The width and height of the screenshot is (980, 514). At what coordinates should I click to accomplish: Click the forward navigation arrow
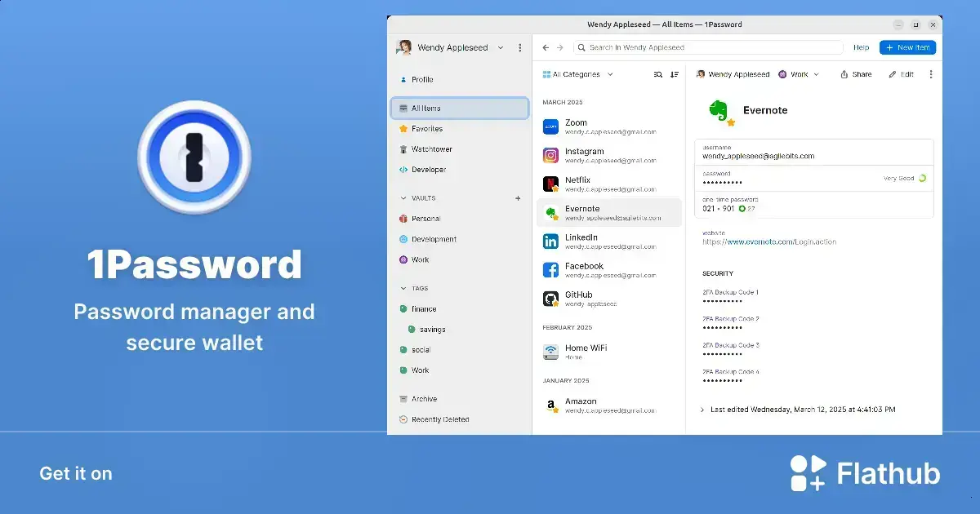[560, 47]
